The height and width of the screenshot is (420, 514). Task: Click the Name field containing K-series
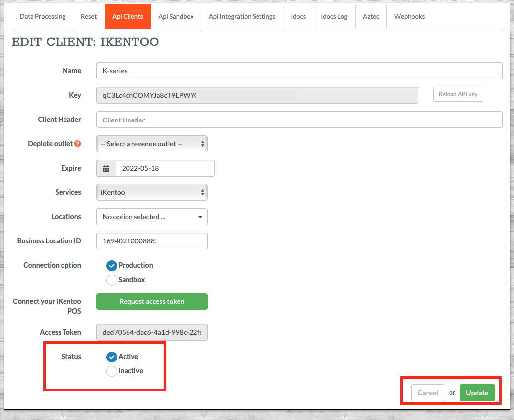[299, 71]
